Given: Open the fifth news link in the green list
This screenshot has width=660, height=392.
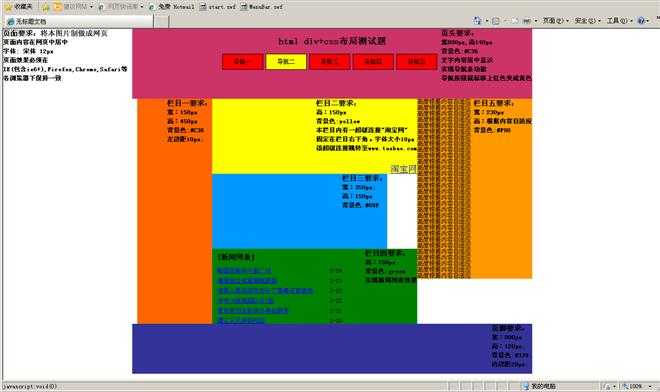Looking at the screenshot, I should [x=253, y=311].
